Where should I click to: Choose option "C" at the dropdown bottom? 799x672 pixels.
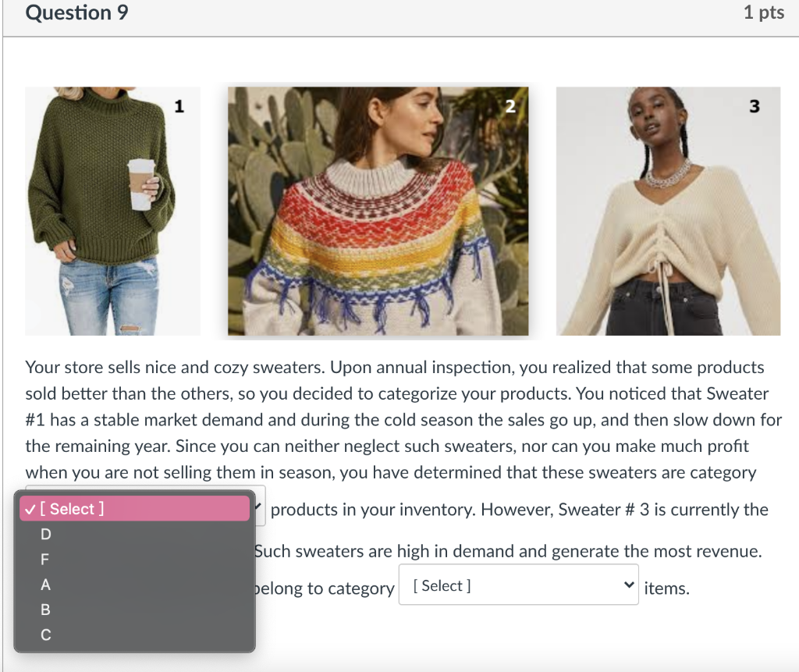click(44, 635)
